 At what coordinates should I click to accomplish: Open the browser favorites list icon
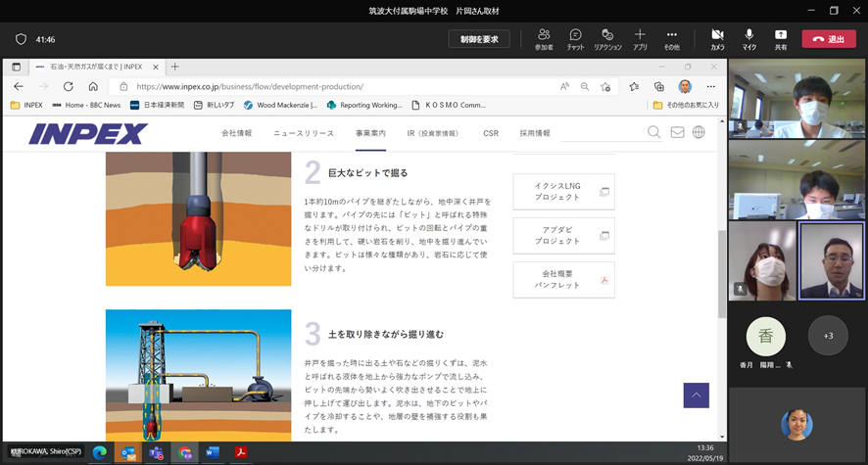pyautogui.click(x=634, y=86)
